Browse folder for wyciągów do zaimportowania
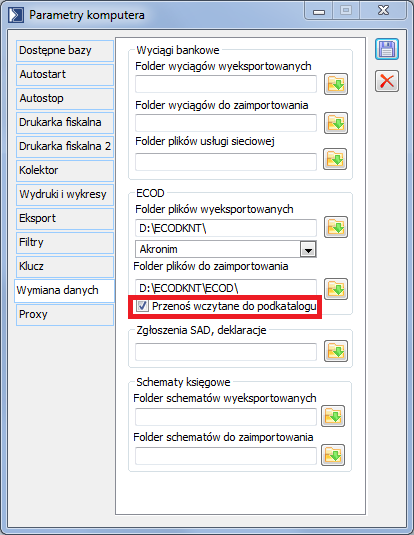 tap(336, 123)
